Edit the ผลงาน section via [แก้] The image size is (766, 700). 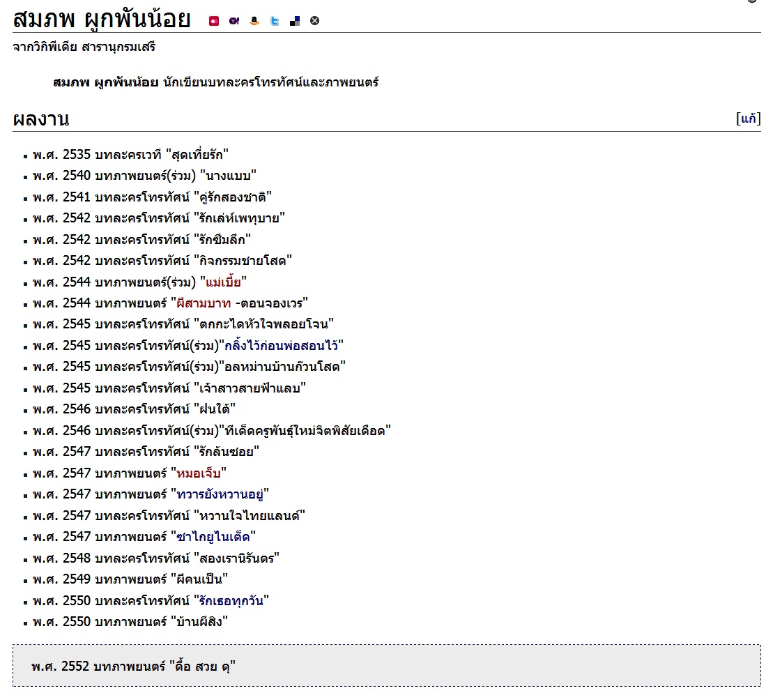click(749, 119)
